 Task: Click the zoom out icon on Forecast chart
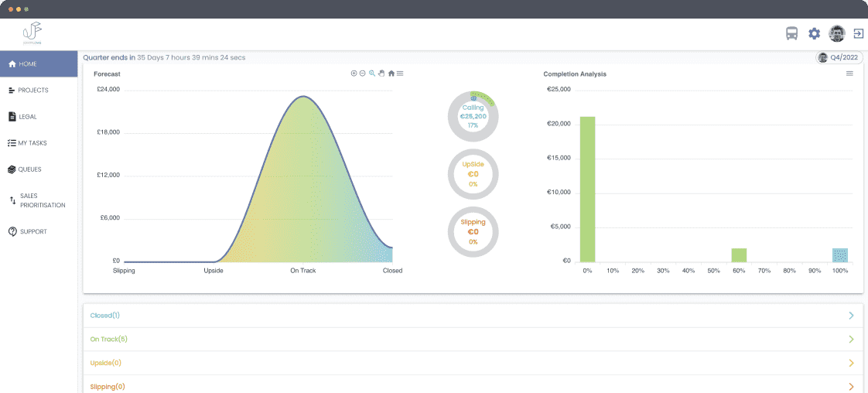[x=363, y=73]
